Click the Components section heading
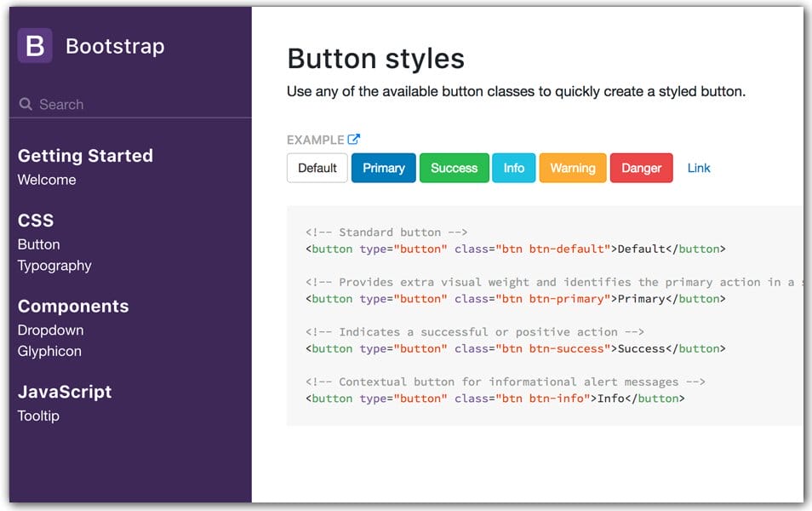The height and width of the screenshot is (511, 812). tap(72, 306)
